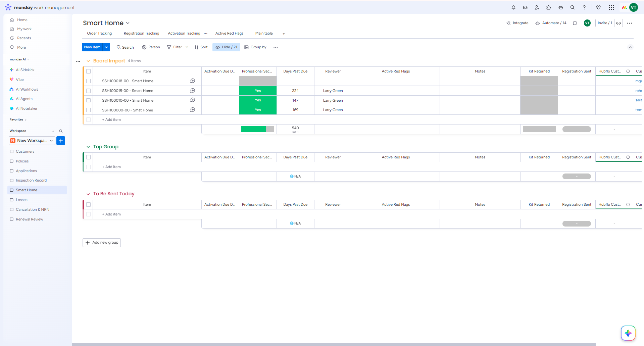Image resolution: width=644 pixels, height=346 pixels.
Task: Toggle hidden columns with Hide / 21
Action: (x=226, y=47)
